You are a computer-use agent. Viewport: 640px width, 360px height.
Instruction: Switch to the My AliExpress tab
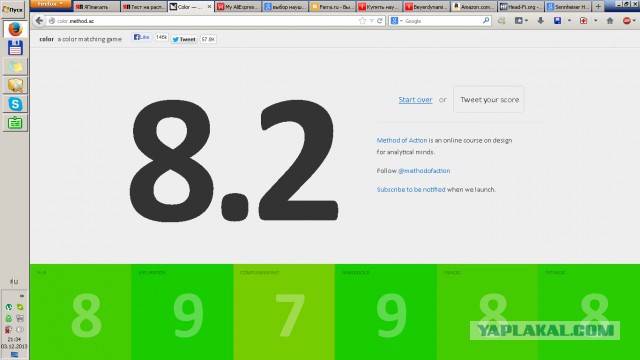(238, 7)
